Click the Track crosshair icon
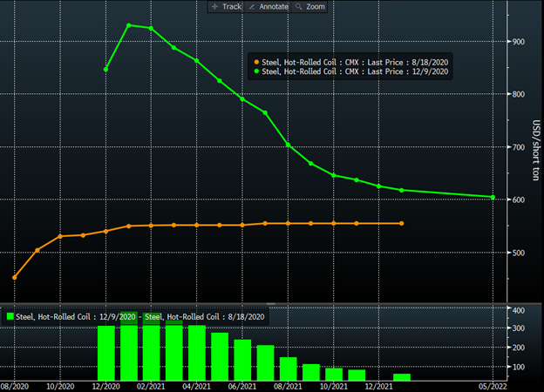The width and height of the screenshot is (544, 392). point(215,6)
